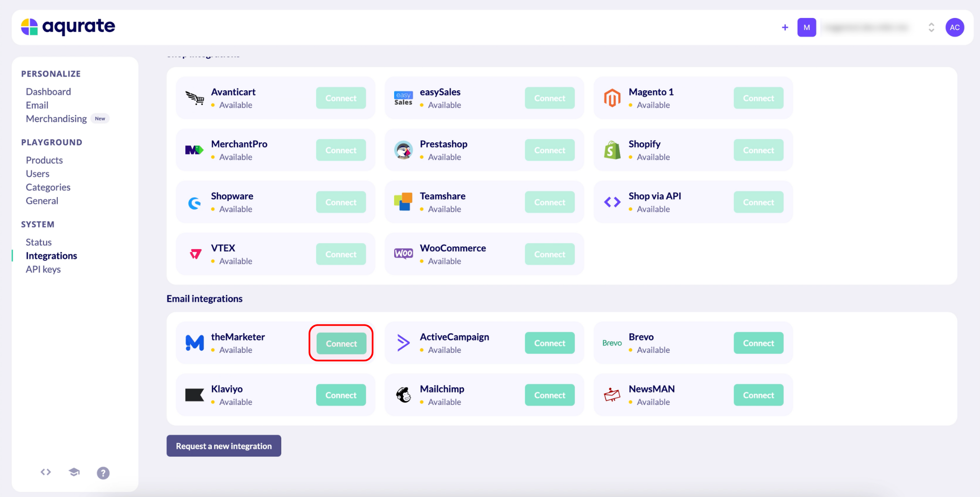Click the Avanticart logo icon

[x=195, y=98]
